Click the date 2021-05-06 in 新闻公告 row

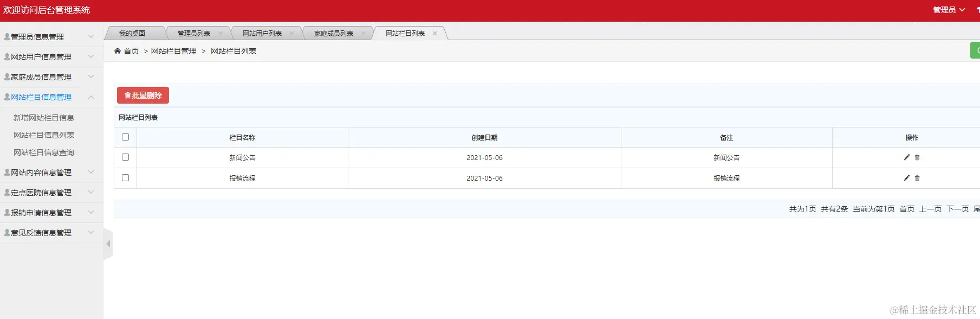(x=484, y=157)
